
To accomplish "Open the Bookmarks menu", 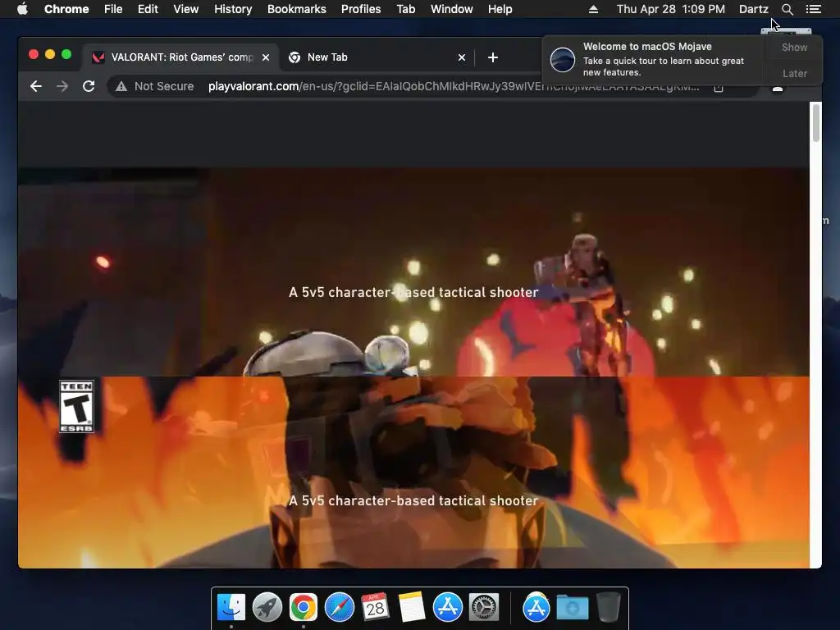I will click(297, 9).
